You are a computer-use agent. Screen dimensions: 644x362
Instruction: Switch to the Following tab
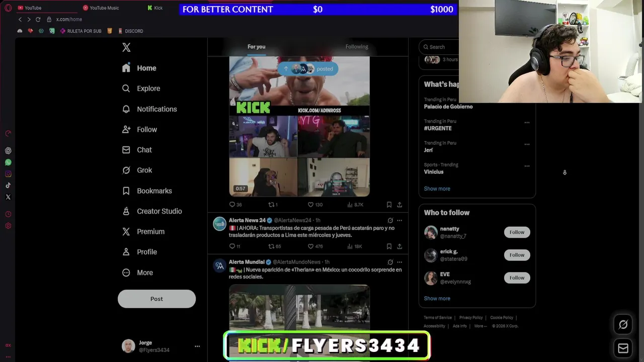click(x=357, y=47)
